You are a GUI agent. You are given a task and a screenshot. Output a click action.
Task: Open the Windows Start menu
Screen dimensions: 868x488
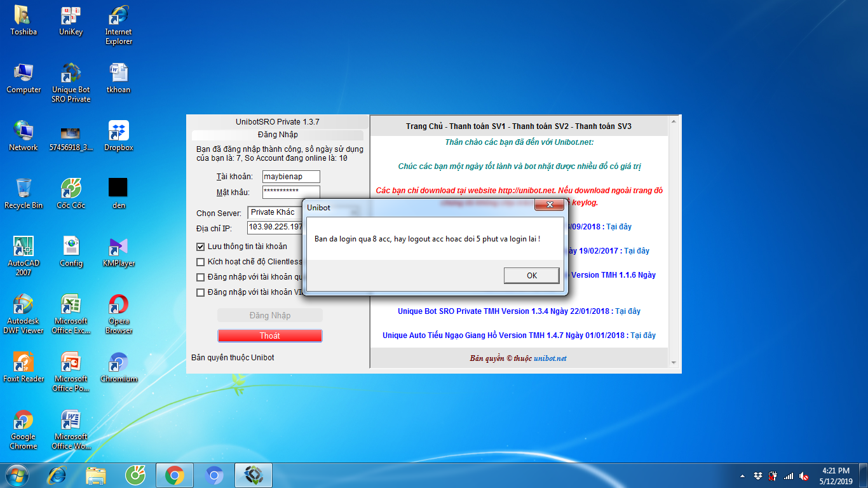point(17,475)
